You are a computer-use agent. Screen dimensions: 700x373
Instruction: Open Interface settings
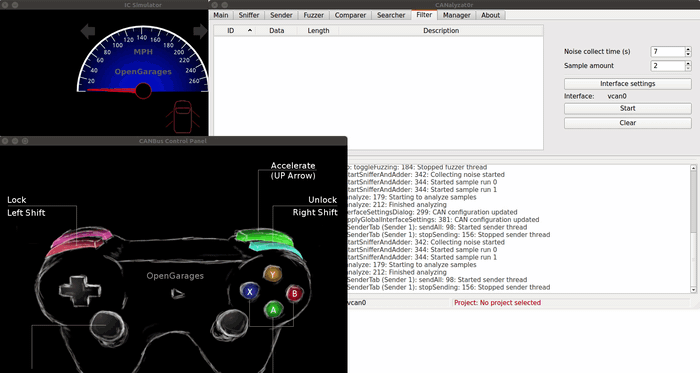(x=628, y=83)
